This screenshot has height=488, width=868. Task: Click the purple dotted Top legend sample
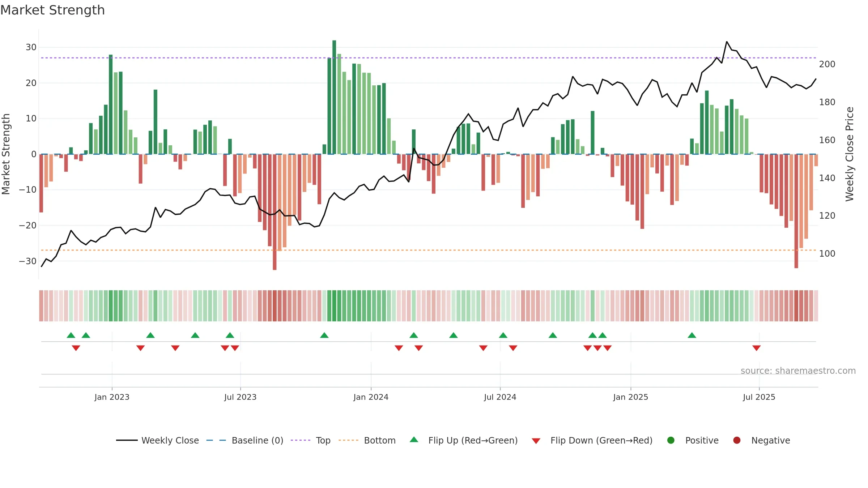point(301,440)
